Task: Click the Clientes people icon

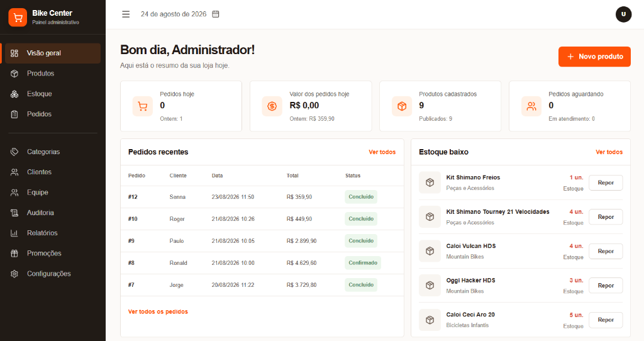Action: [x=14, y=172]
